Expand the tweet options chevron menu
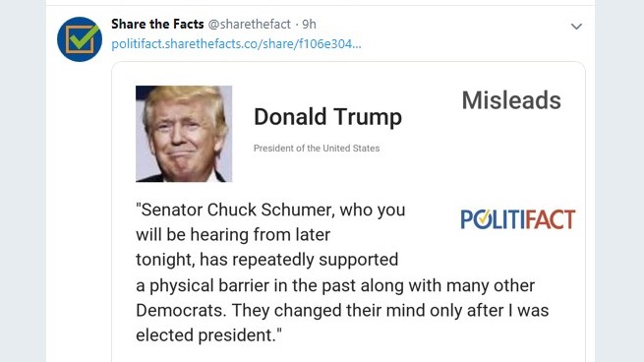 (x=576, y=27)
